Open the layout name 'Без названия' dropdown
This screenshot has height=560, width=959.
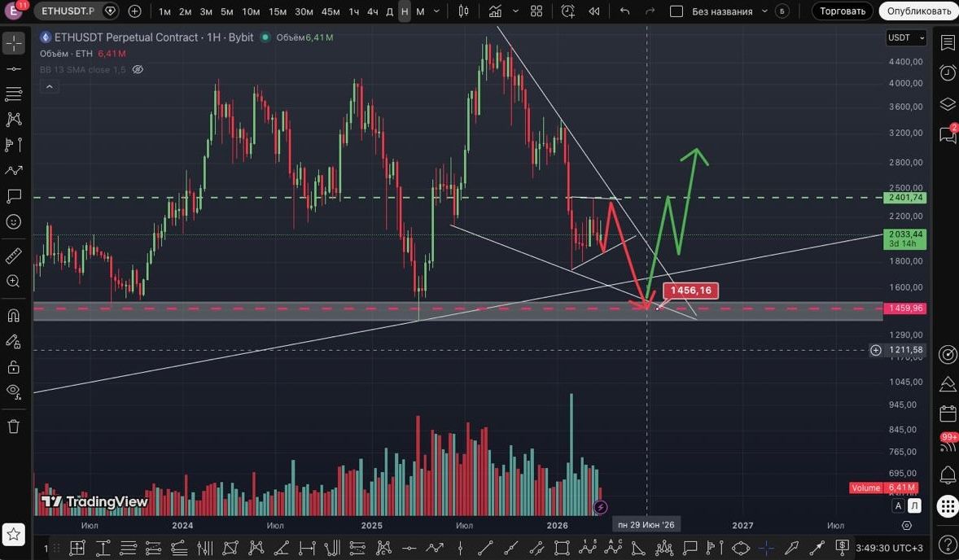729,11
